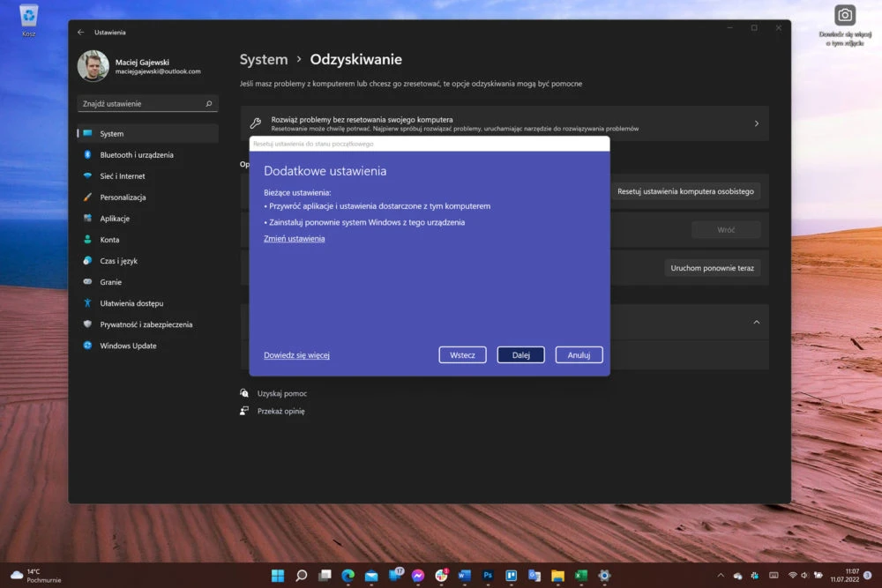Click the System breadcrumb in the header
This screenshot has height=588, width=882.
(263, 60)
